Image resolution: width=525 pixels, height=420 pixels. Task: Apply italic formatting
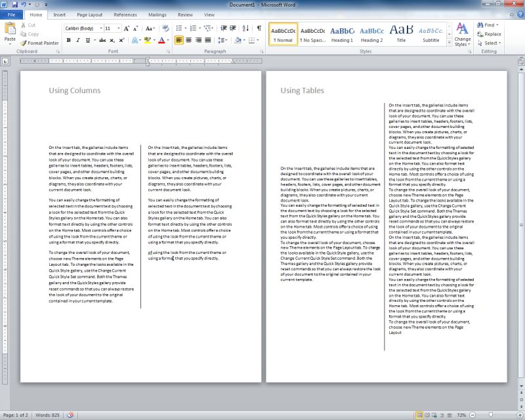77,40
